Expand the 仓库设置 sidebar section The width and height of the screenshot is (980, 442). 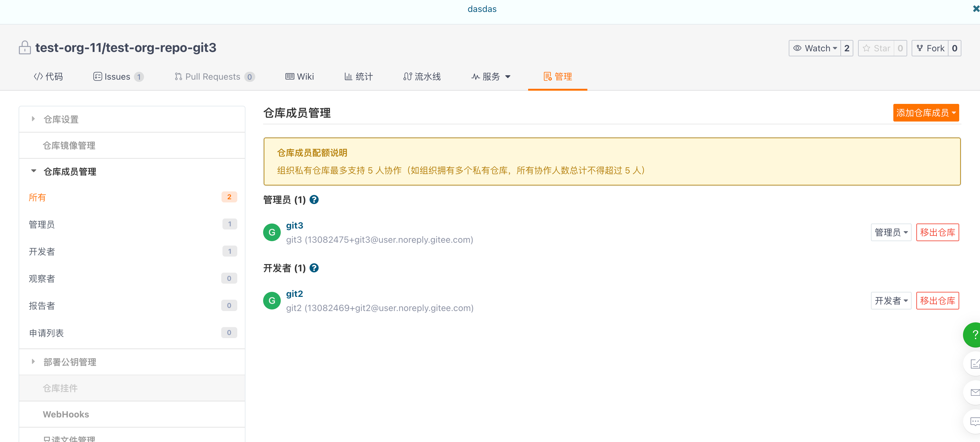click(132, 119)
